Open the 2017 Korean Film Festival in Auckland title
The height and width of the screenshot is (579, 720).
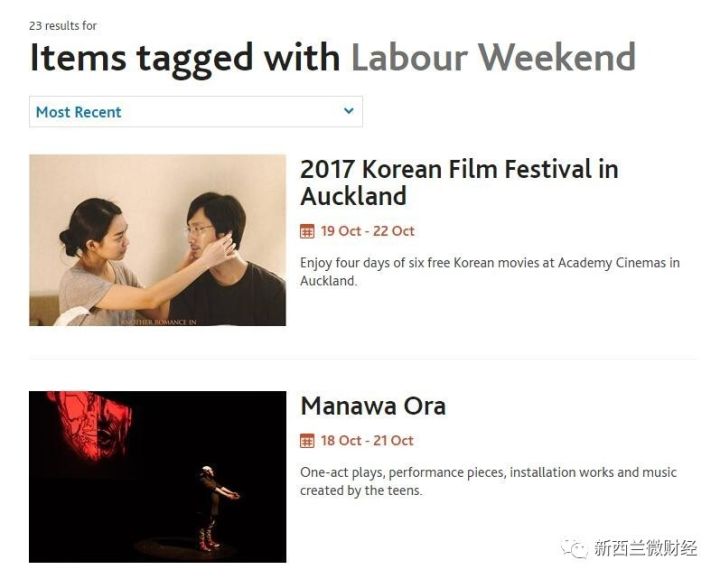pos(459,182)
